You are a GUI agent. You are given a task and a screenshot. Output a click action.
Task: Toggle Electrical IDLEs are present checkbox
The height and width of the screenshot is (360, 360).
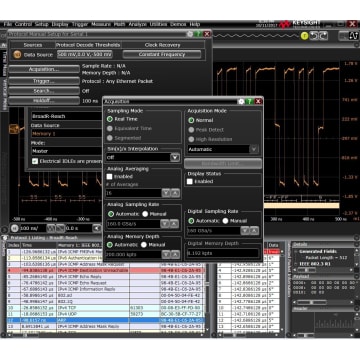click(35, 161)
